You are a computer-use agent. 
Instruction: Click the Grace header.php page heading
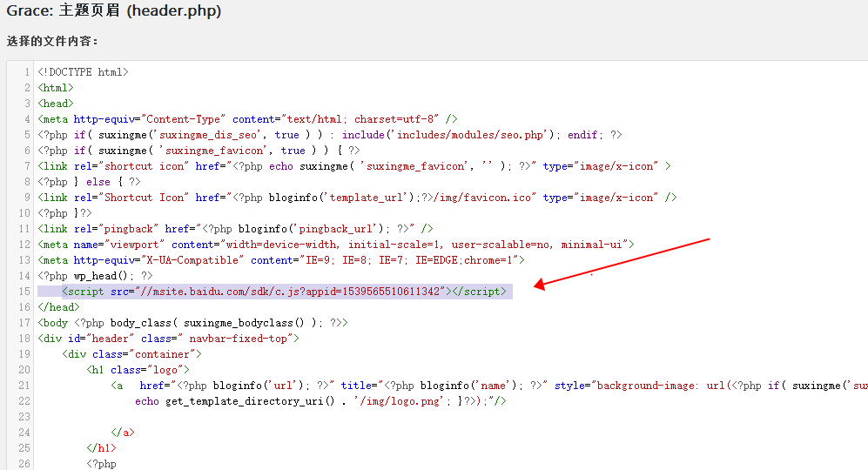coord(114,11)
